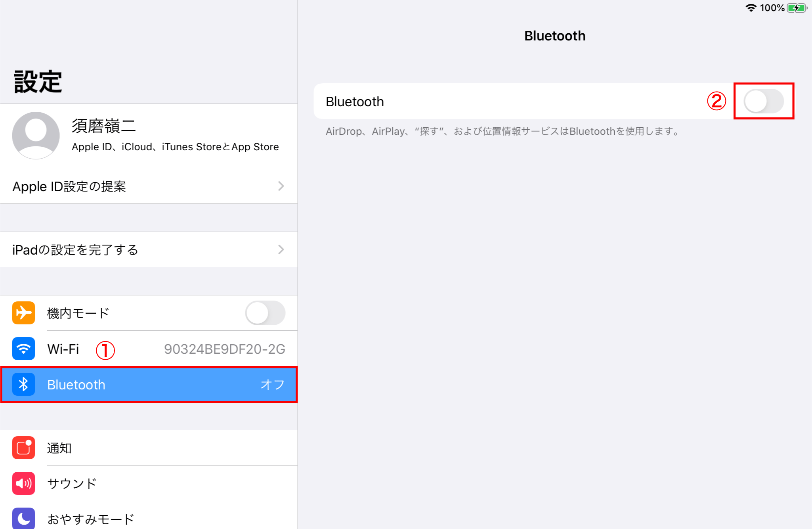Tap the purple Do Not Disturb moon icon
This screenshot has height=529, width=812.
pos(23,518)
